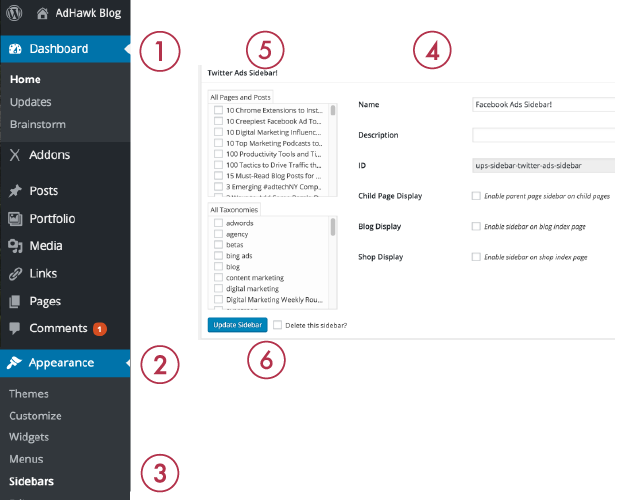
Task: Click the Dashboard gauge icon
Action: point(15,48)
